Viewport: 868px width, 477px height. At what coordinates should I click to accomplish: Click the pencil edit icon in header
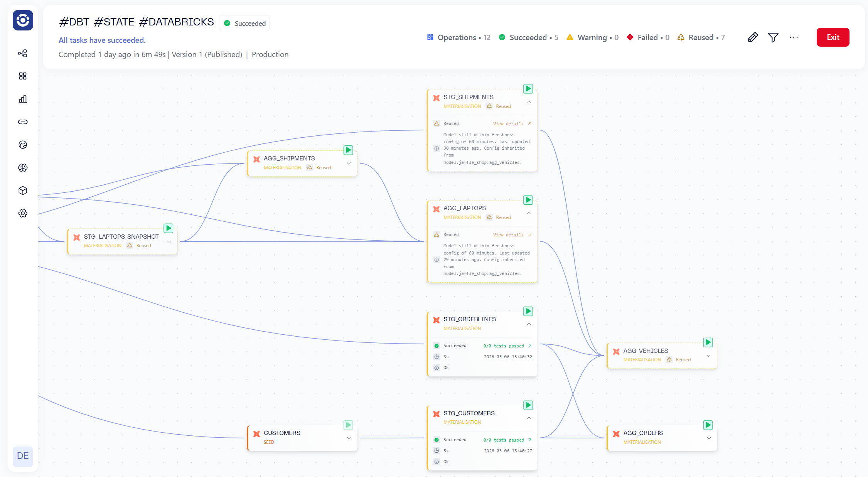point(753,37)
